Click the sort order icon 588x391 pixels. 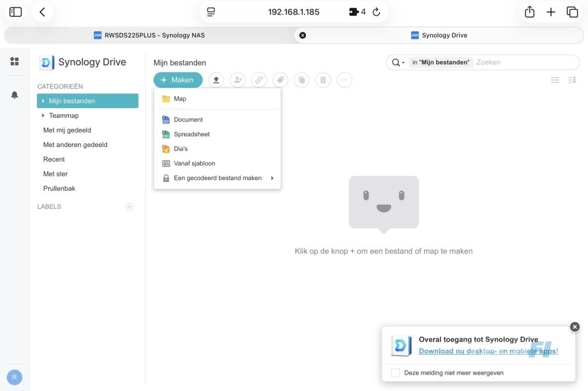(x=572, y=80)
